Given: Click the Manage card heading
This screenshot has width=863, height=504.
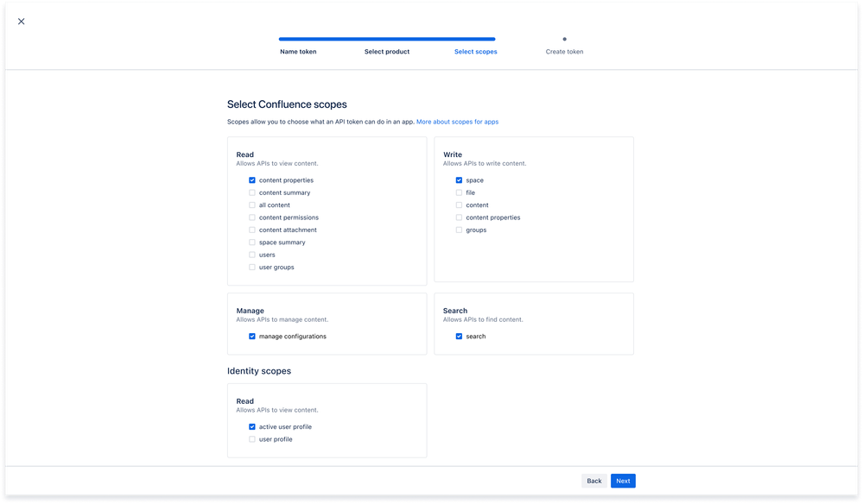Looking at the screenshot, I should tap(250, 311).
